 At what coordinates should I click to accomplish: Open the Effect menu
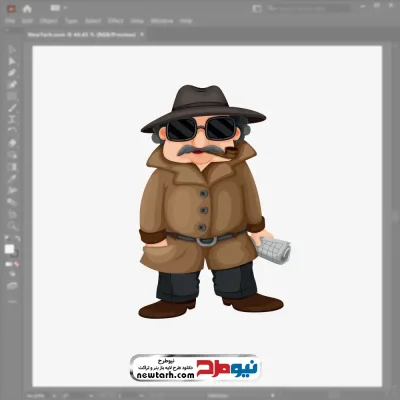point(116,21)
